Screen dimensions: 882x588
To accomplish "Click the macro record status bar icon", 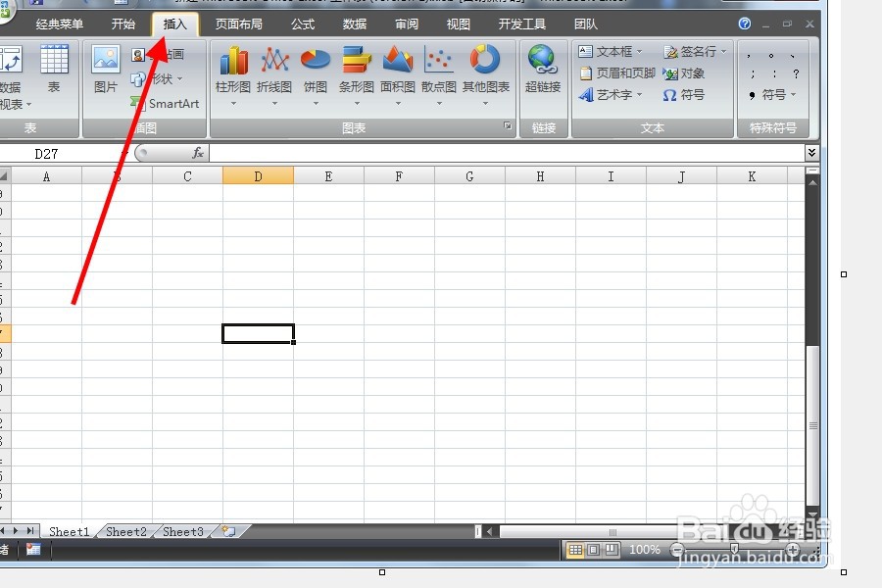I will (x=33, y=549).
